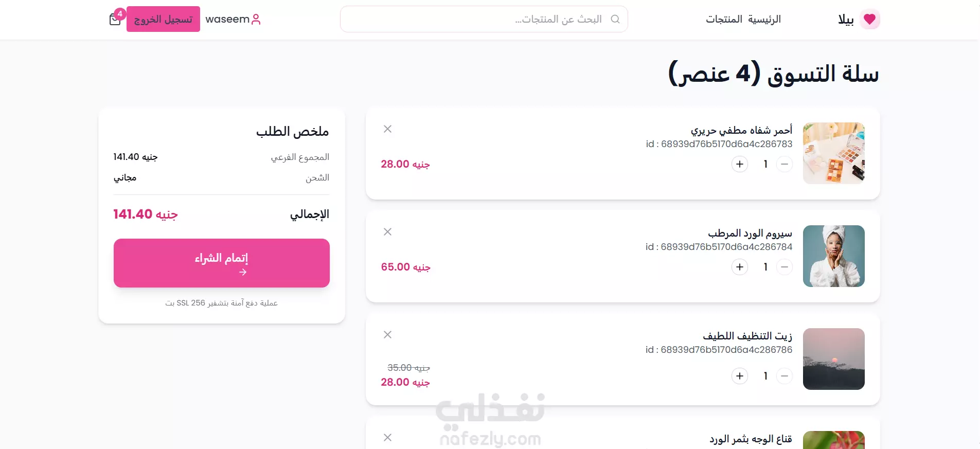Decrease quantity of زيت التنظيف اللطيف
The image size is (980, 449).
(784, 376)
